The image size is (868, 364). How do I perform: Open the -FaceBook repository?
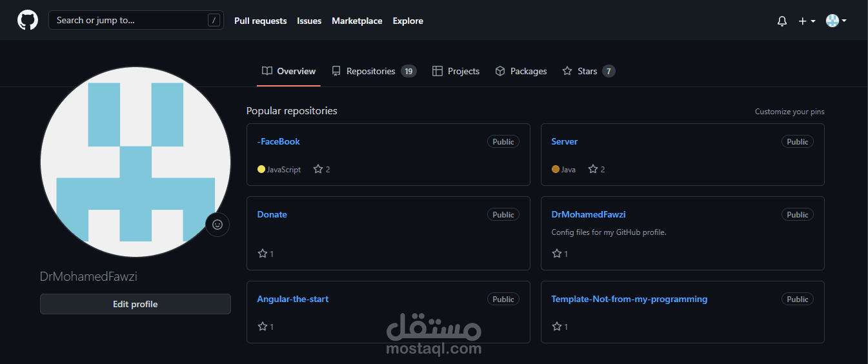(278, 141)
